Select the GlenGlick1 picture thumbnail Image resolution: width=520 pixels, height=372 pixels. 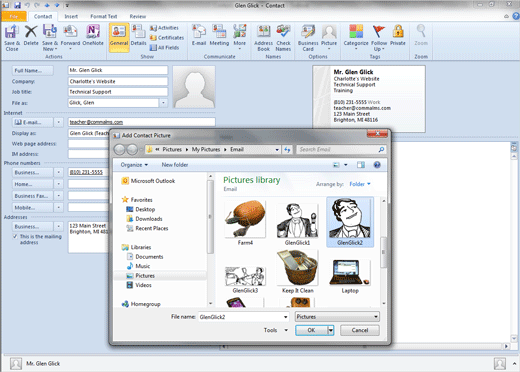pos(297,223)
